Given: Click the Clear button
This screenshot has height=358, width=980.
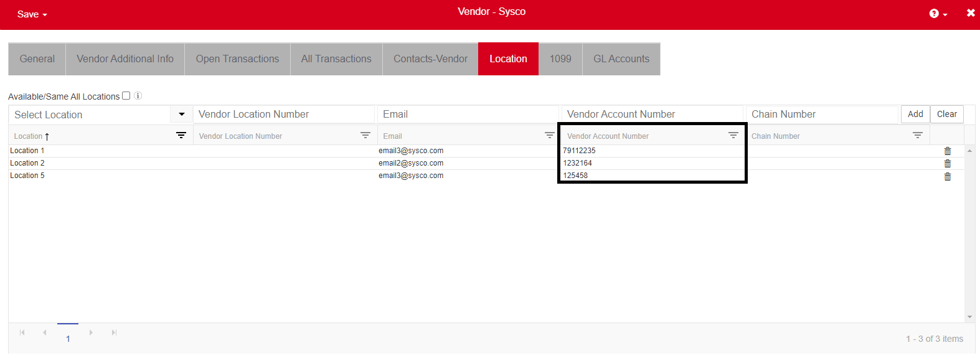Looking at the screenshot, I should pyautogui.click(x=947, y=114).
